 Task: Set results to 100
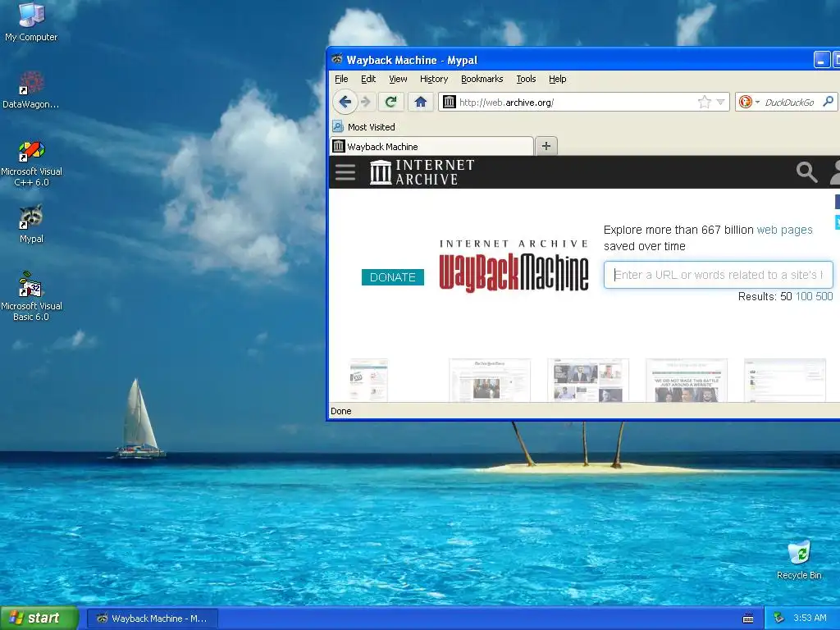point(804,296)
